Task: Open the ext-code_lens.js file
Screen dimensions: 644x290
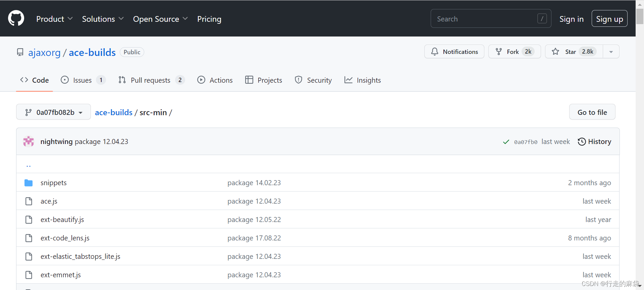Action: (x=65, y=238)
